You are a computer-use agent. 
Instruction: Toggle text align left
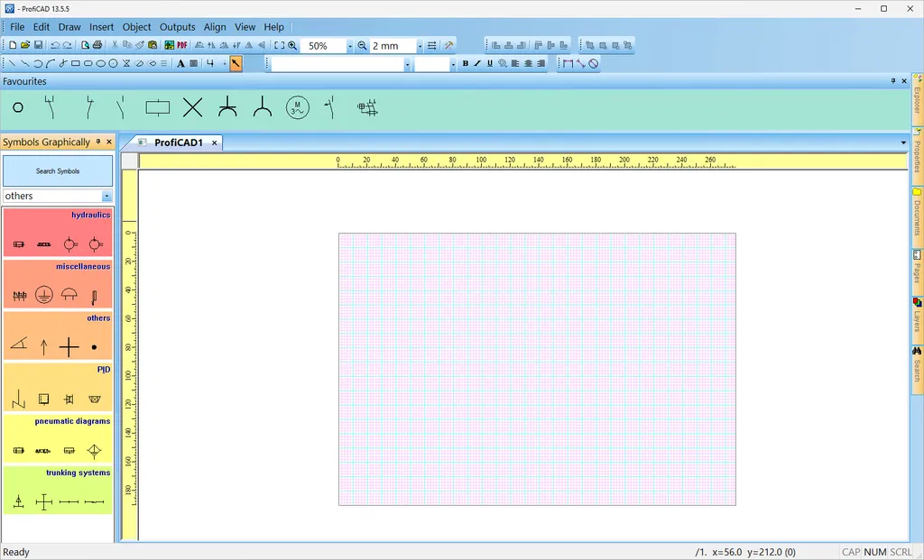coord(515,64)
